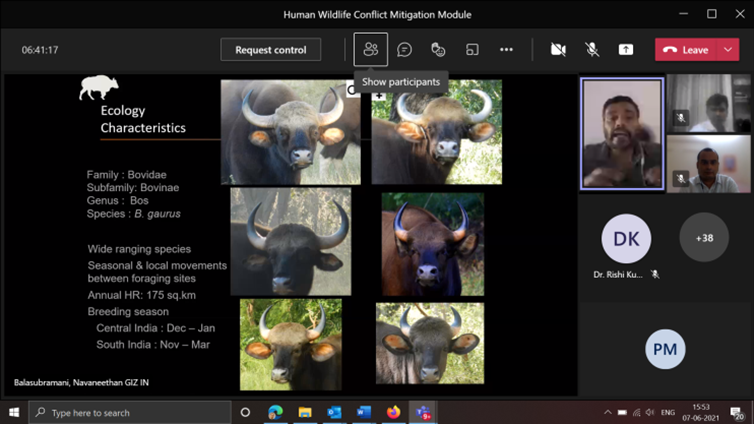
Task: Launch Firefox from the Windows taskbar
Action: point(393,412)
